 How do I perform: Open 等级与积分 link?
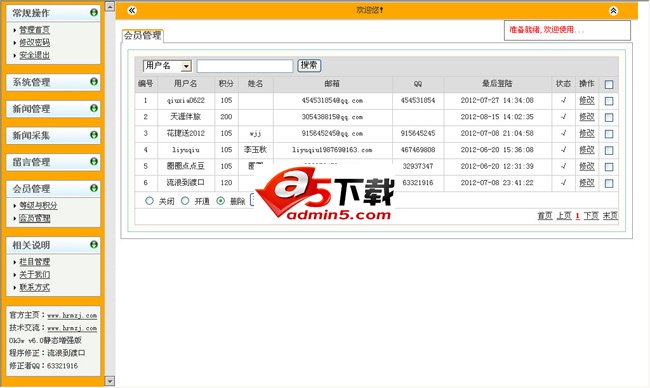[38, 205]
